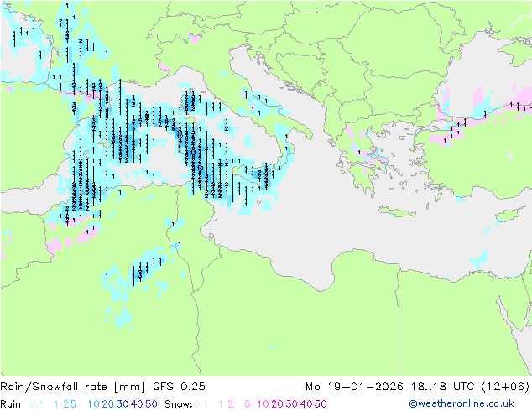Click the "Rain" legend label

pyautogui.click(x=11, y=404)
